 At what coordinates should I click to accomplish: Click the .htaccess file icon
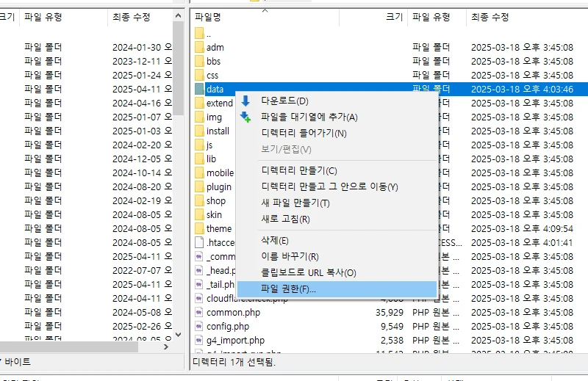tap(199, 242)
